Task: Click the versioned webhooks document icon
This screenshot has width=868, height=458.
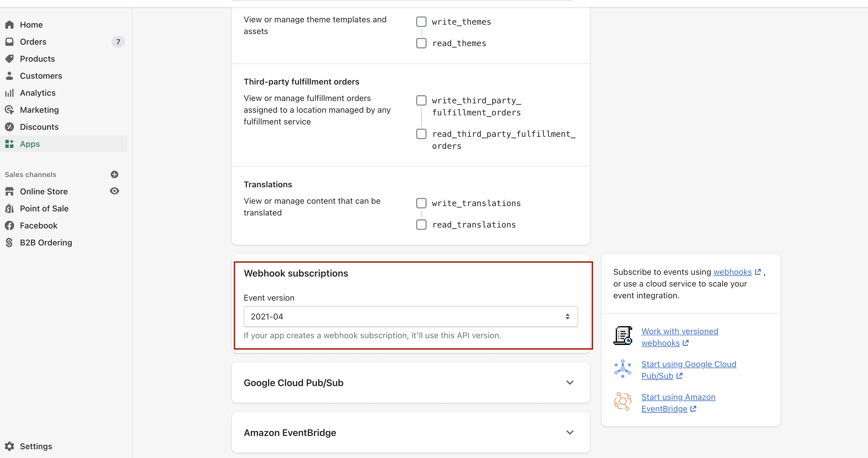Action: pos(623,335)
